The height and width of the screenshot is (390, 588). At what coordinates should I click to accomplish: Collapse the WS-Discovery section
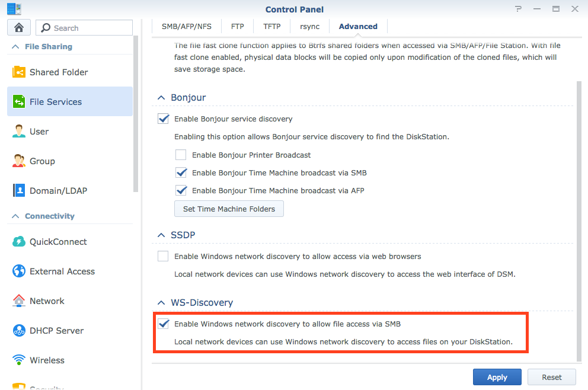pos(161,302)
